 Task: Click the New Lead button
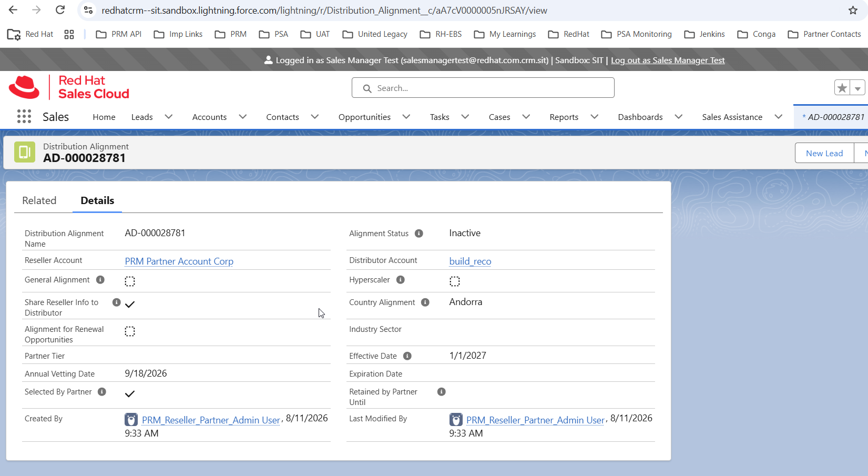[824, 153]
